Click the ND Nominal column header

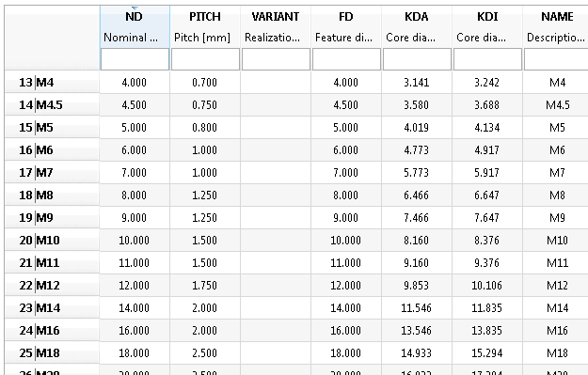[135, 27]
